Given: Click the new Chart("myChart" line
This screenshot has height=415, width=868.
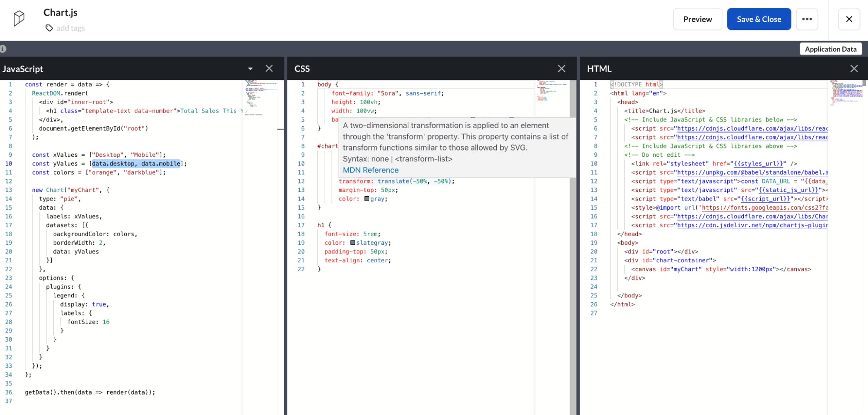Looking at the screenshot, I should tap(70, 190).
